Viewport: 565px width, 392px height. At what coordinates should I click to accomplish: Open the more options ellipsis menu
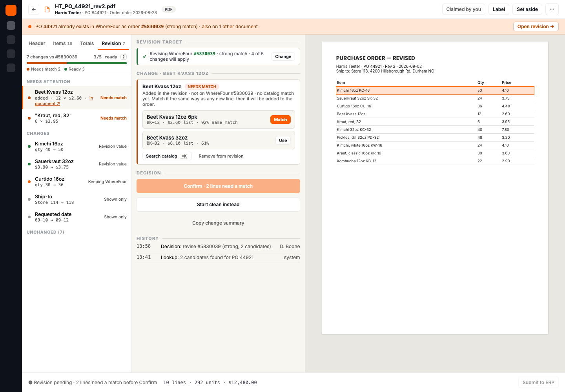(x=552, y=9)
